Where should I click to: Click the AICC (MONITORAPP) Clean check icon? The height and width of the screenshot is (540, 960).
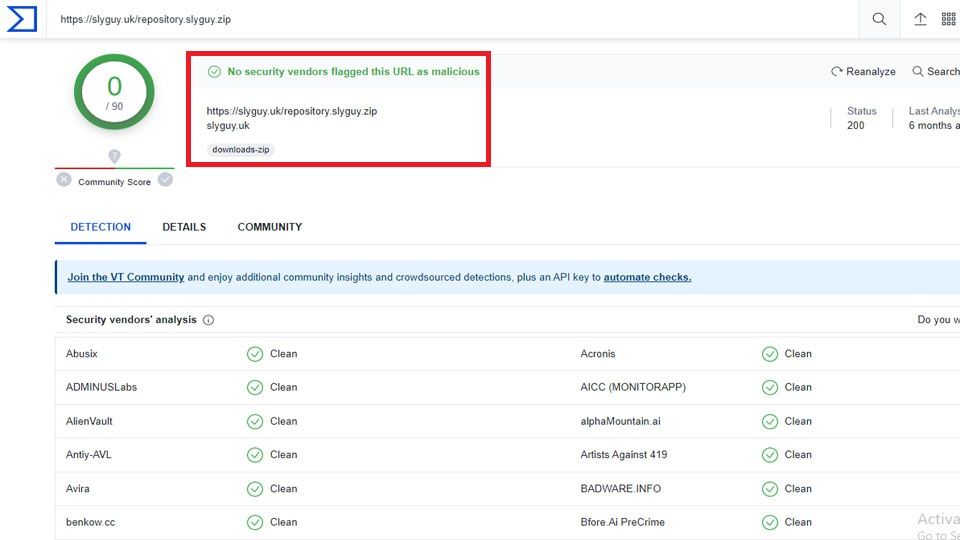[x=770, y=388]
